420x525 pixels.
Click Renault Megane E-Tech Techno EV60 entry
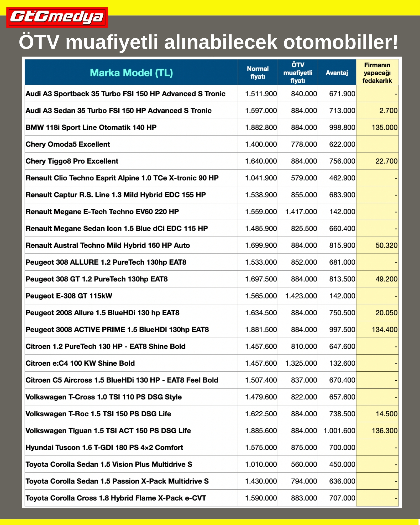[x=102, y=212]
